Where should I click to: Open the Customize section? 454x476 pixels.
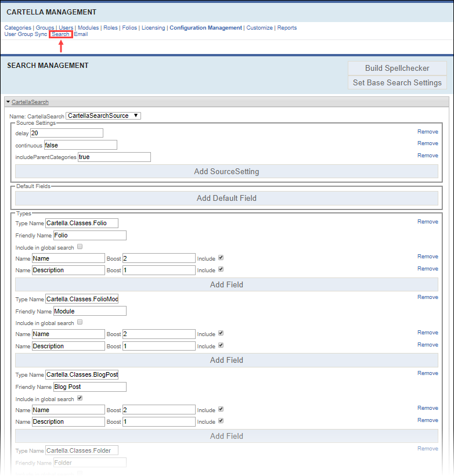(x=260, y=28)
